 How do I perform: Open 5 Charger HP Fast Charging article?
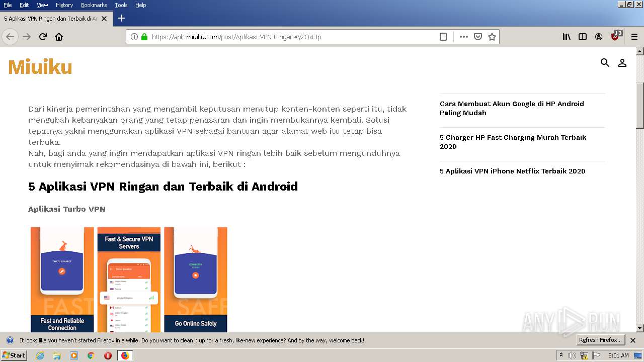(513, 142)
